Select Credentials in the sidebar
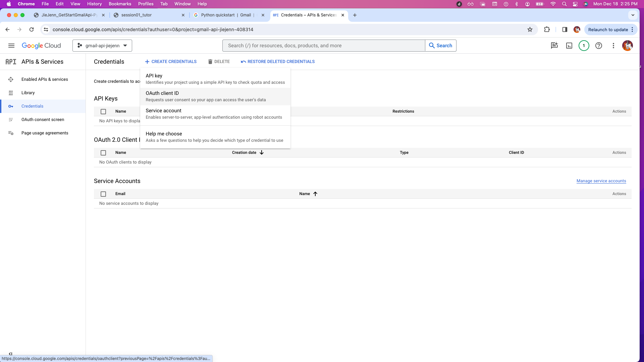This screenshot has height=362, width=644. pyautogui.click(x=33, y=106)
